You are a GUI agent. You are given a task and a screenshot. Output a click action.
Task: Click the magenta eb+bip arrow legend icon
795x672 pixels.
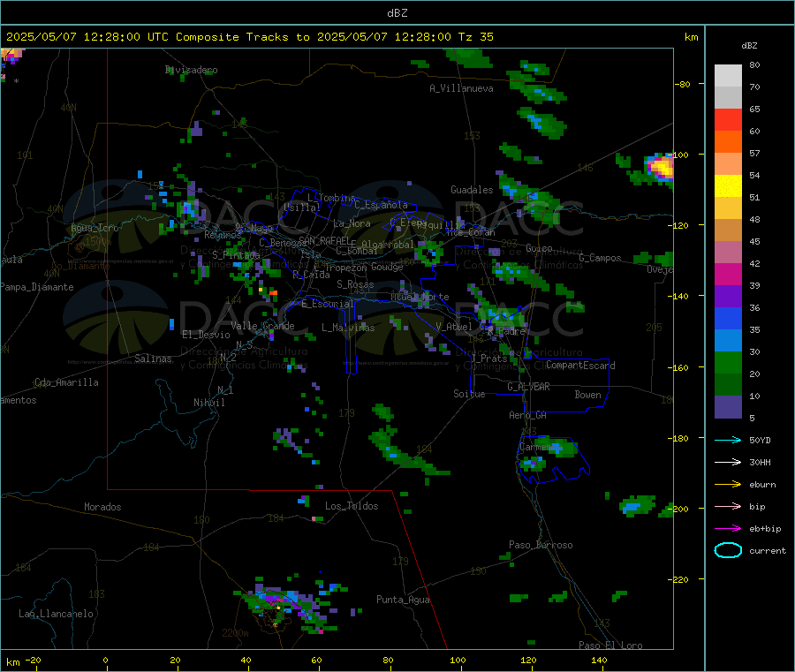point(728,529)
